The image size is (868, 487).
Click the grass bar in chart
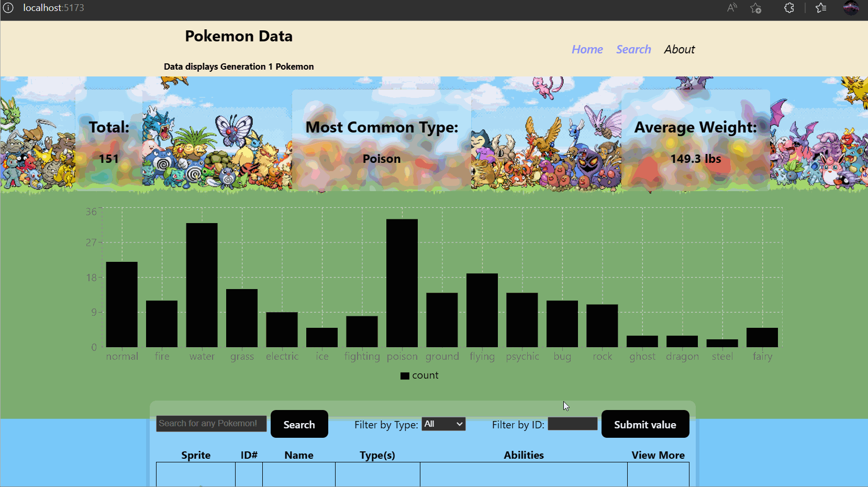(242, 318)
